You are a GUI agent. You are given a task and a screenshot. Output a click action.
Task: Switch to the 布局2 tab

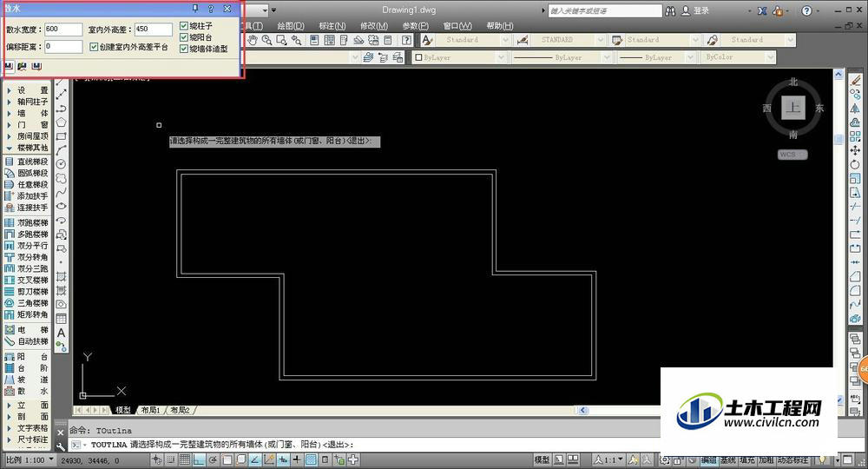(180, 410)
